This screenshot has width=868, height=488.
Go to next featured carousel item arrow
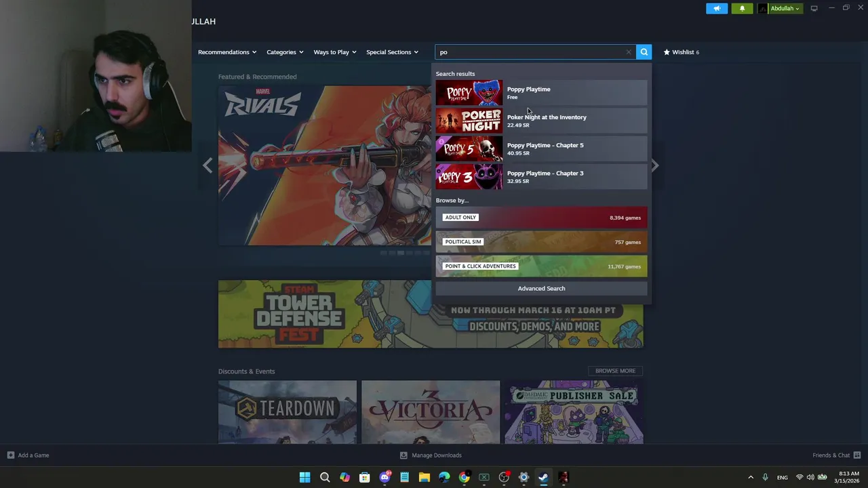tap(654, 165)
